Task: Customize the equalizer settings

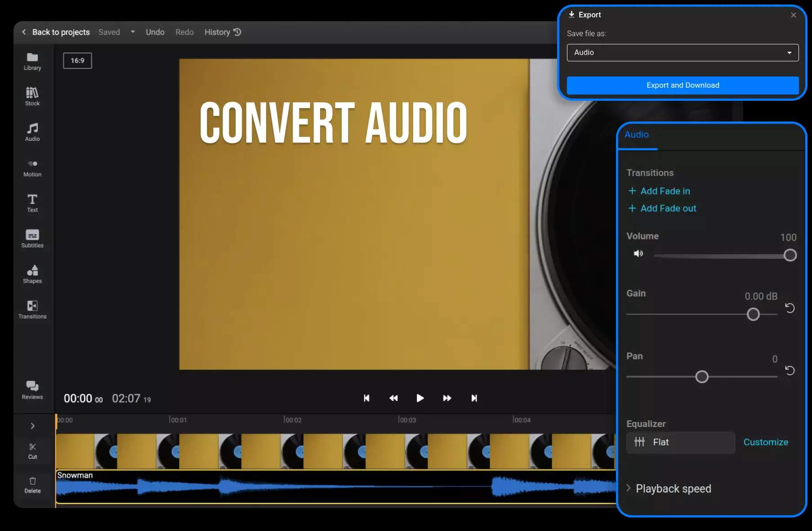Action: pyautogui.click(x=766, y=442)
